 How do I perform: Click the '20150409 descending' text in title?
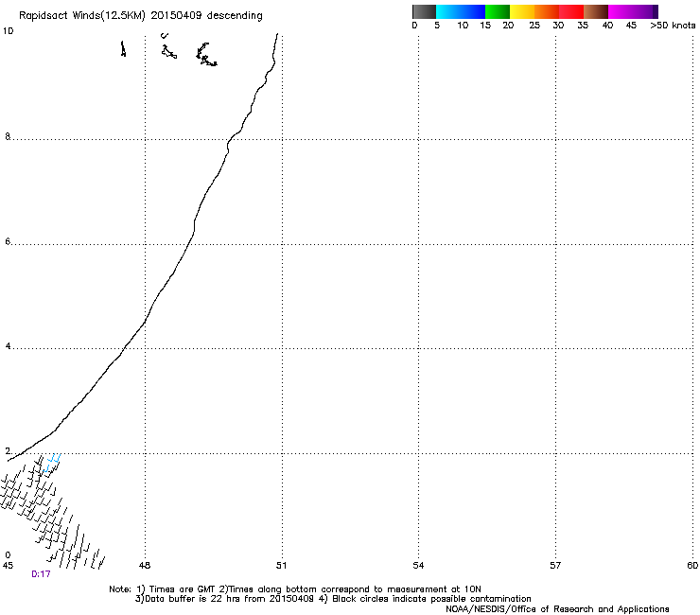[x=206, y=15]
